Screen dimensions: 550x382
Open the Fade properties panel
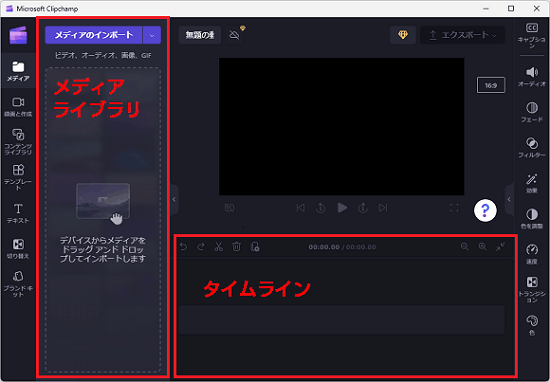pyautogui.click(x=532, y=112)
